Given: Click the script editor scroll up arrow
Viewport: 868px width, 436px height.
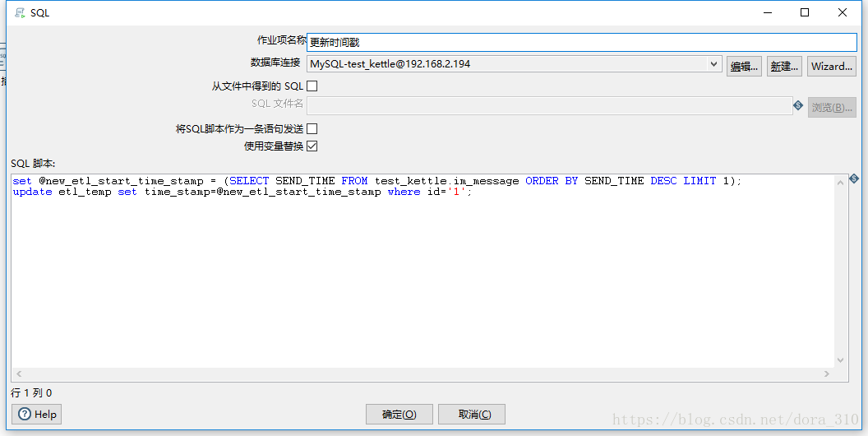Looking at the screenshot, I should point(840,181).
